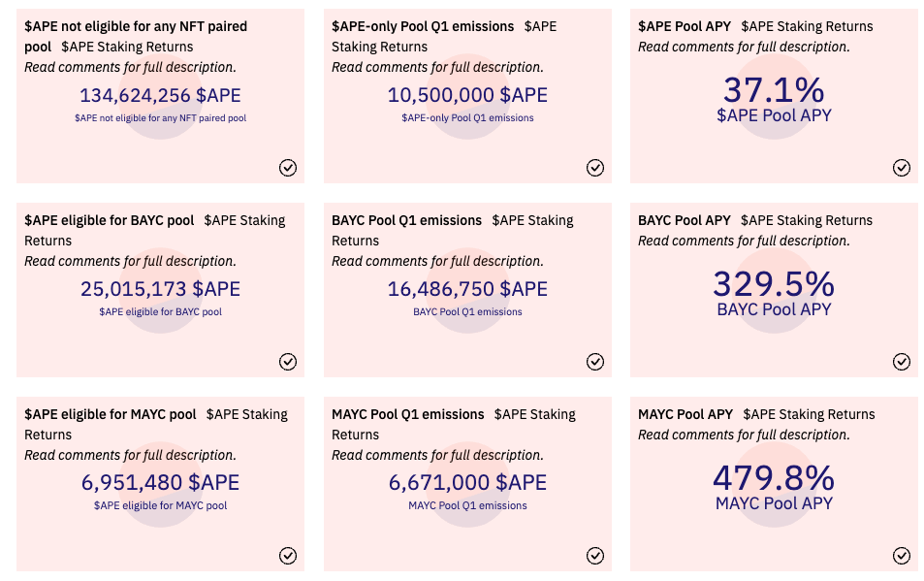Click the checkmark icon on the 329.5% APY card
The height and width of the screenshot is (581, 924).
902,362
